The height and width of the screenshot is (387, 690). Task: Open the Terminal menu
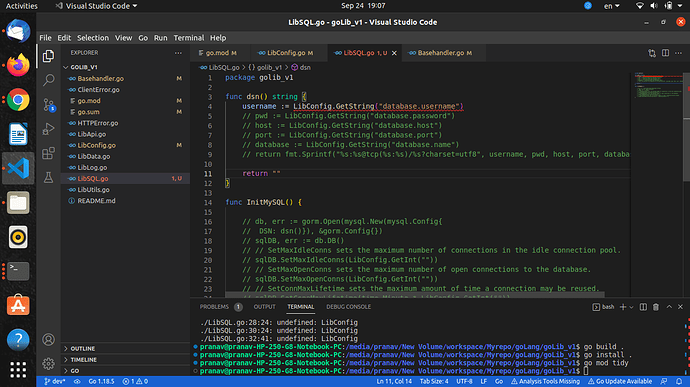coord(188,38)
